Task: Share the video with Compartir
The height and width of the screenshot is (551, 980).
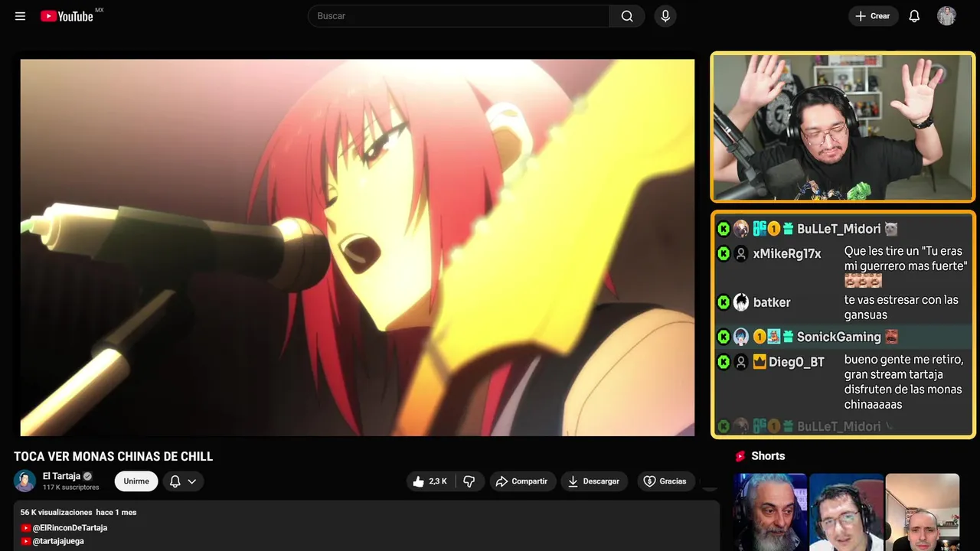Action: click(x=522, y=481)
